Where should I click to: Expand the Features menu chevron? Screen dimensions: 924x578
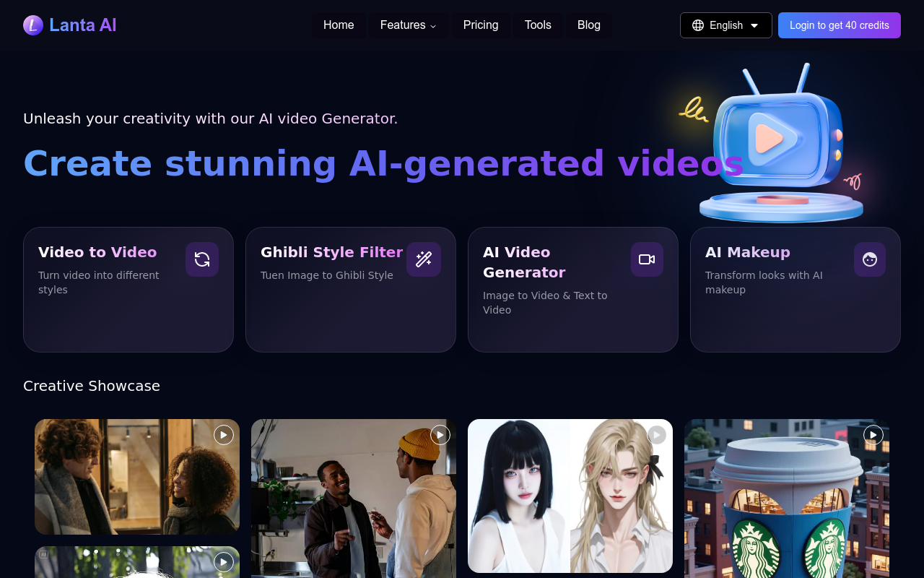tap(433, 26)
